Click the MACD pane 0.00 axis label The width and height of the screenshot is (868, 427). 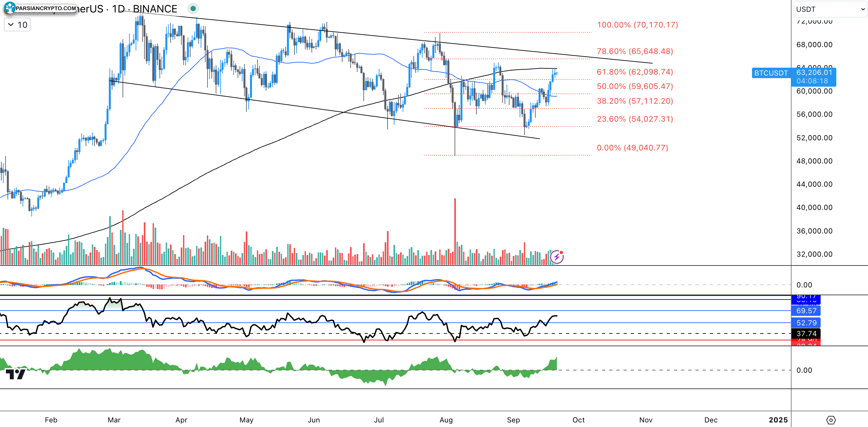click(804, 285)
